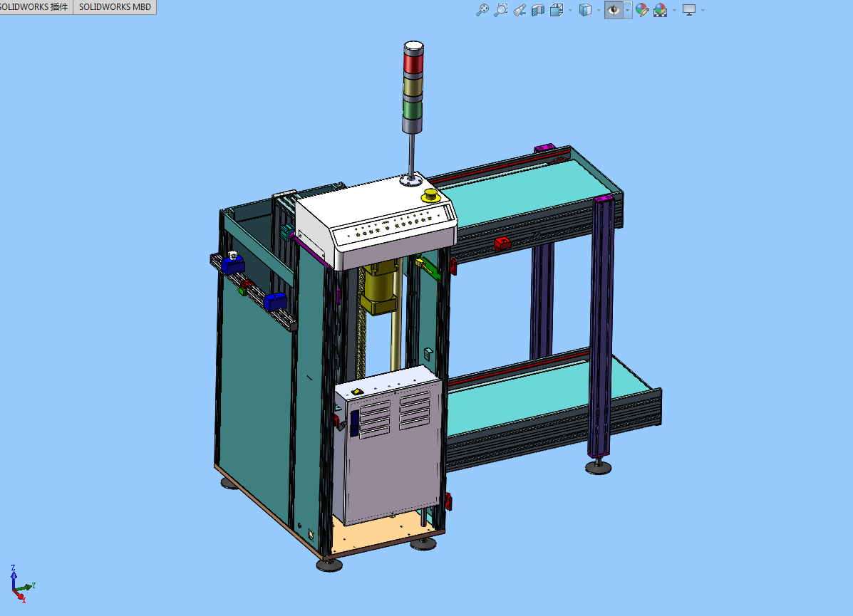
Task: Open View Settings monitor icon
Action: tap(689, 10)
